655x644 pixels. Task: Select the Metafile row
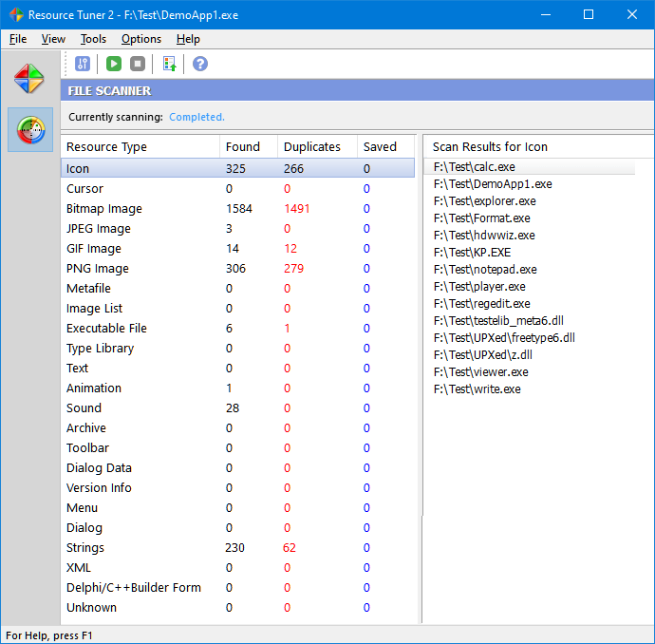pyautogui.click(x=237, y=289)
